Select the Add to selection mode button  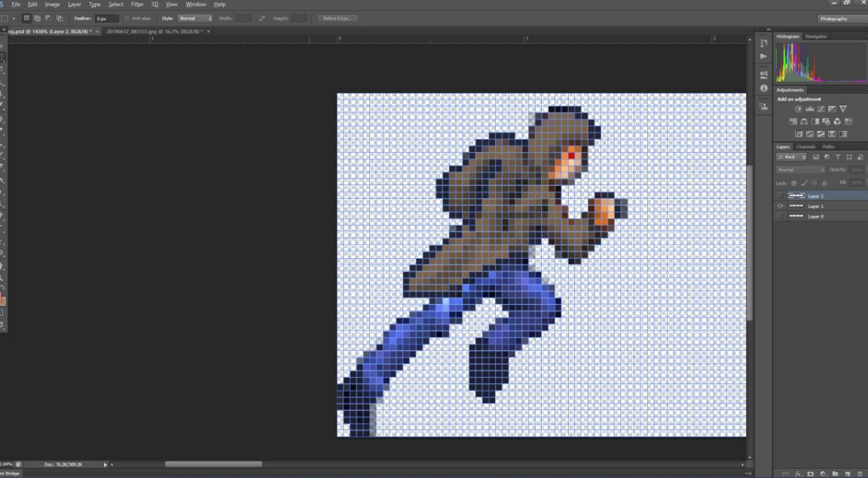coord(37,18)
